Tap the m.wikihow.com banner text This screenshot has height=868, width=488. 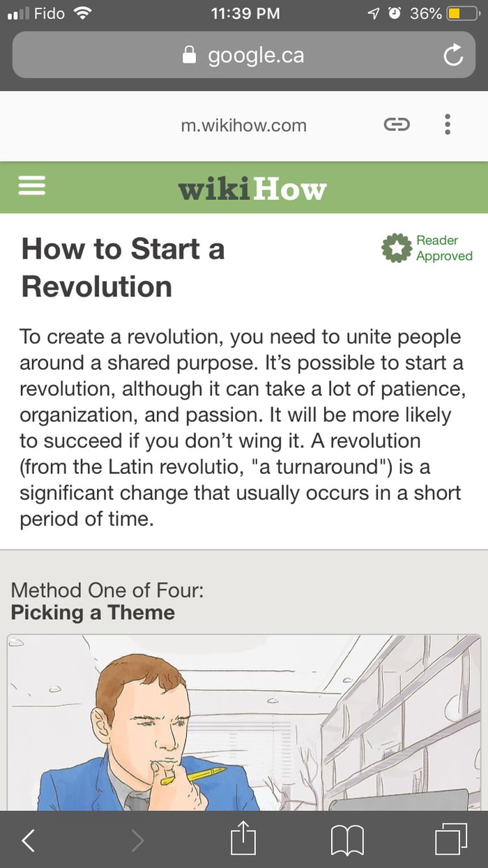pos(244,125)
